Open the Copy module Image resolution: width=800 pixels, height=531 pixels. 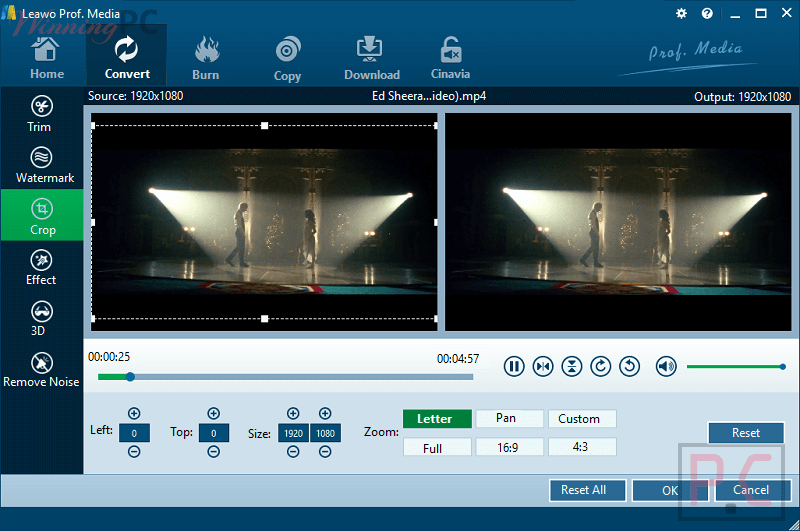pyautogui.click(x=287, y=58)
